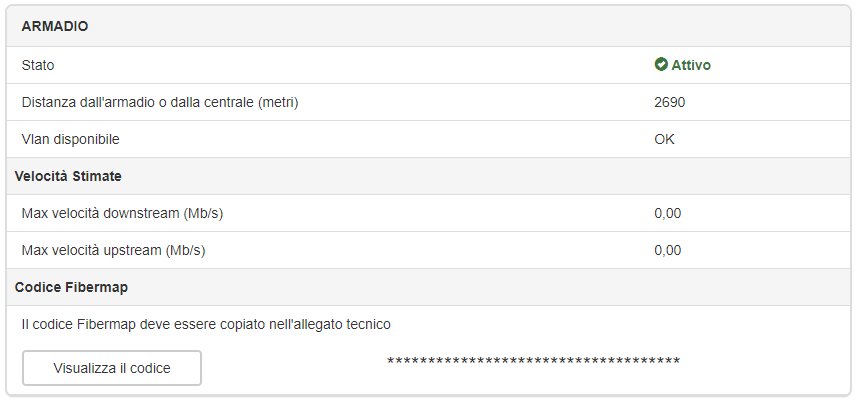Click the Fibermap instruction text about allegato tecnico

click(206, 324)
